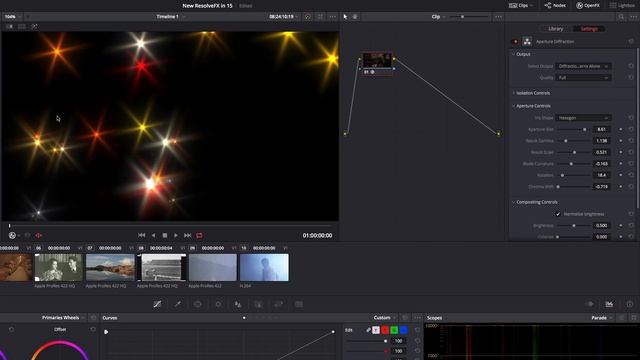Jump to the previous clip
This screenshot has height=360, width=640.
click(142, 236)
